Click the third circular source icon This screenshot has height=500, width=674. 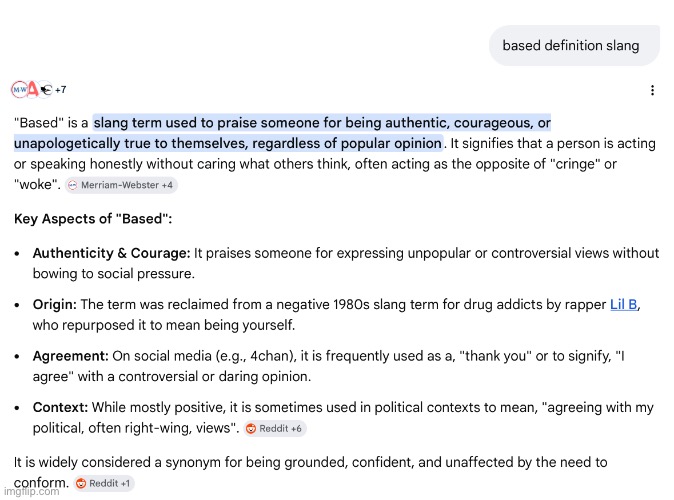point(46,90)
